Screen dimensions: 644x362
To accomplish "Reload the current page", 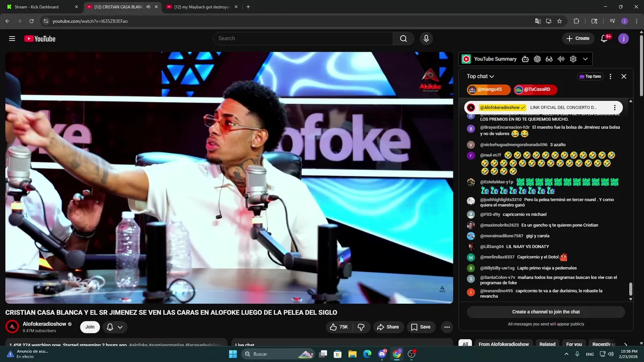I will tap(31, 21).
